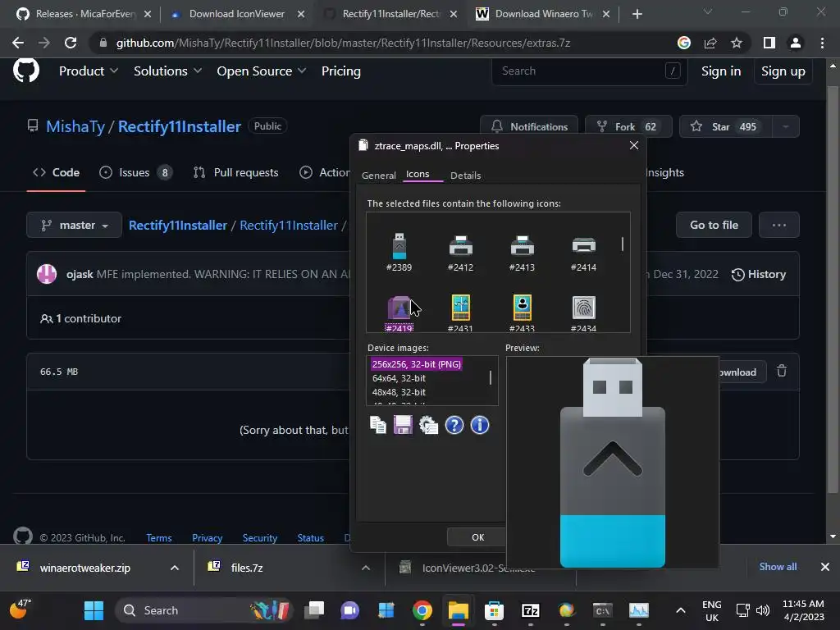Open the master branch dropdown

75,225
